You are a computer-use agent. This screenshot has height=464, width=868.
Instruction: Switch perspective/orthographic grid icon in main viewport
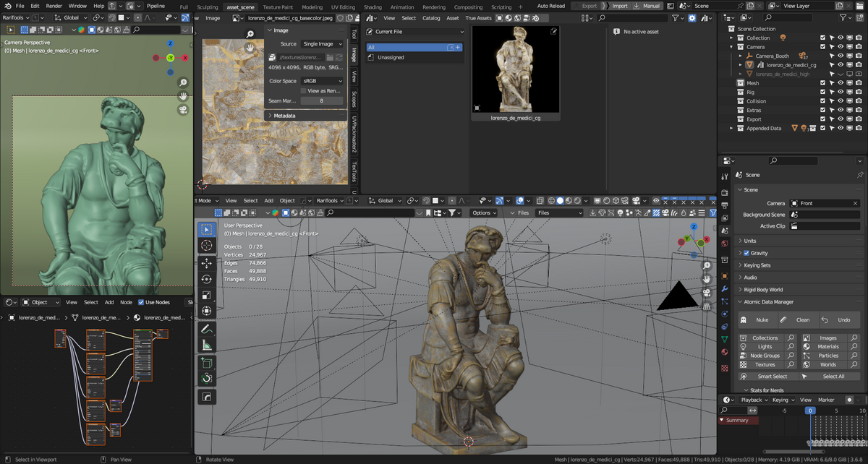pyautogui.click(x=707, y=306)
